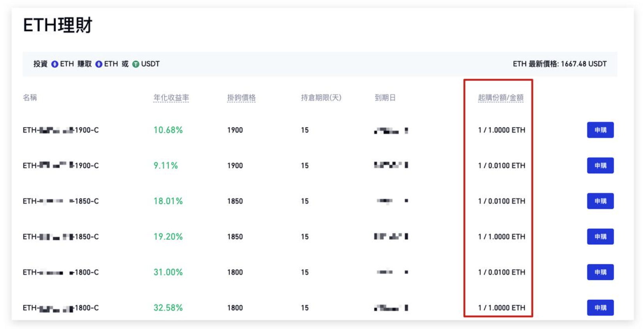Viewport: 644px width, 329px height.
Task: Click the 到期日 column header
Action: click(x=385, y=97)
